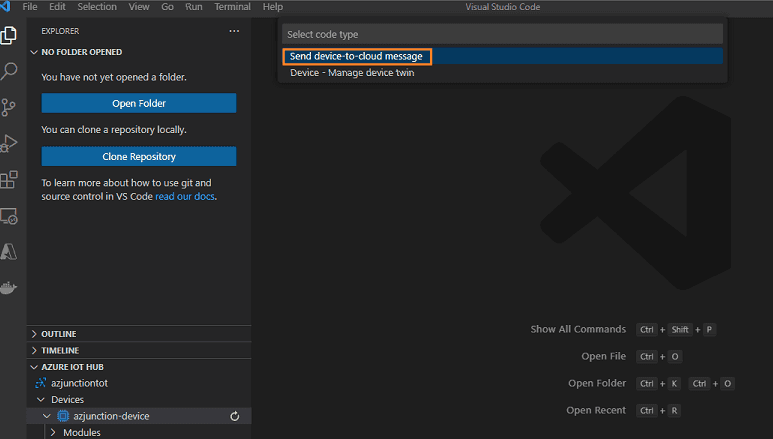
Task: Expand the Modules node
Action: (x=53, y=433)
